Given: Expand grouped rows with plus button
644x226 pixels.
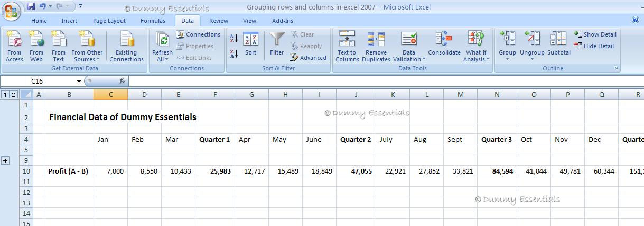Looking at the screenshot, I should pos(5,160).
